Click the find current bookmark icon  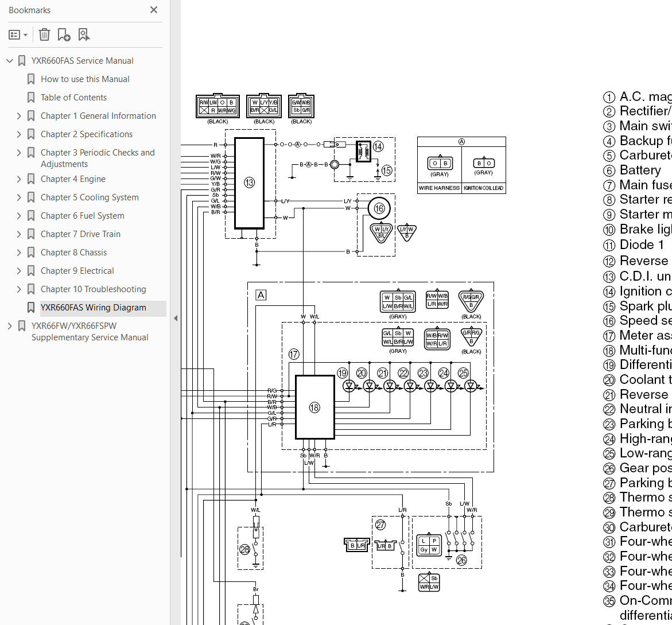84,35
